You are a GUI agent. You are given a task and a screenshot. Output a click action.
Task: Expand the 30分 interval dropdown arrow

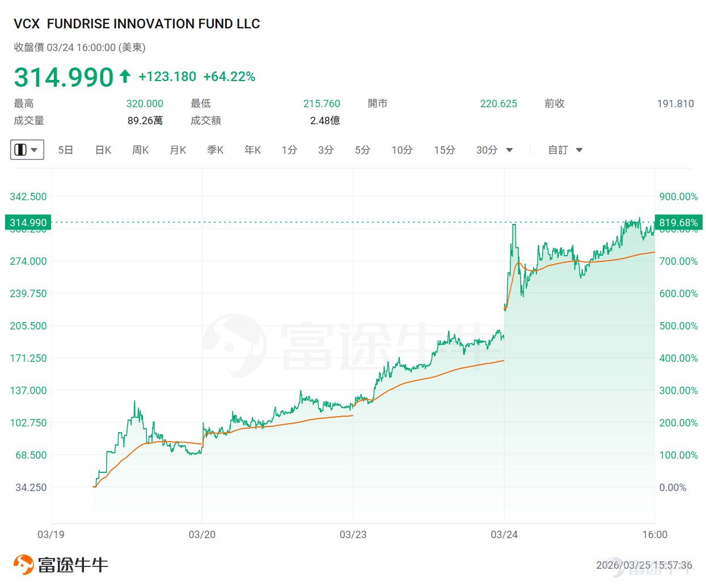tap(509, 150)
